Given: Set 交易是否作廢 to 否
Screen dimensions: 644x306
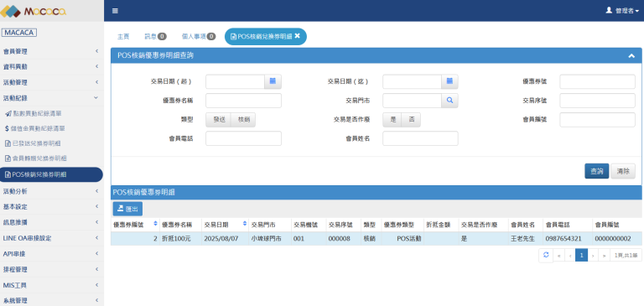Looking at the screenshot, I should (411, 120).
